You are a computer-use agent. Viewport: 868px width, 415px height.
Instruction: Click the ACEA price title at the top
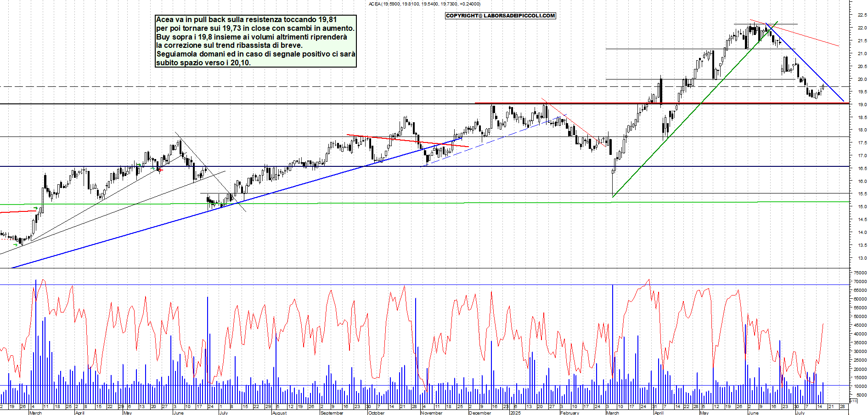425,4
